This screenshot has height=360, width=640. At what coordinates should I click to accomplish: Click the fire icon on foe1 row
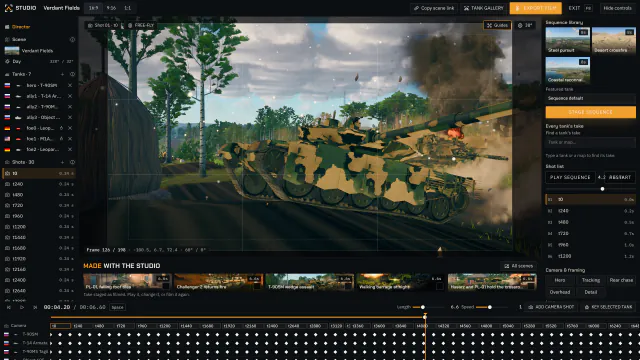61,139
